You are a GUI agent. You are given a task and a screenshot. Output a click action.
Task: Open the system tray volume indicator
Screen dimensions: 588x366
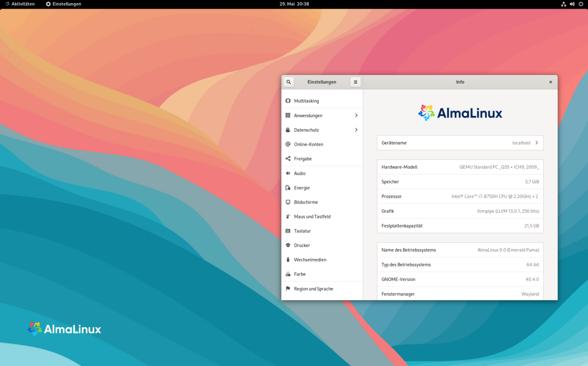pos(572,4)
